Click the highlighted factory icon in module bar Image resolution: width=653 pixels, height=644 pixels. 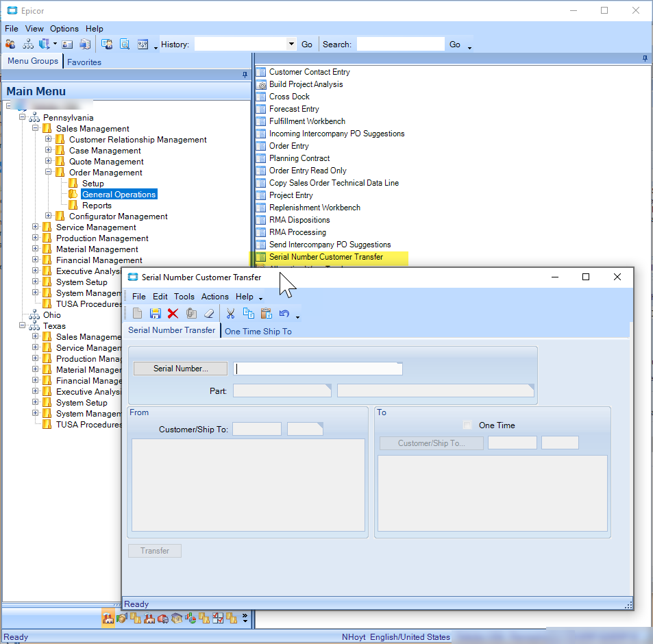coord(108,618)
